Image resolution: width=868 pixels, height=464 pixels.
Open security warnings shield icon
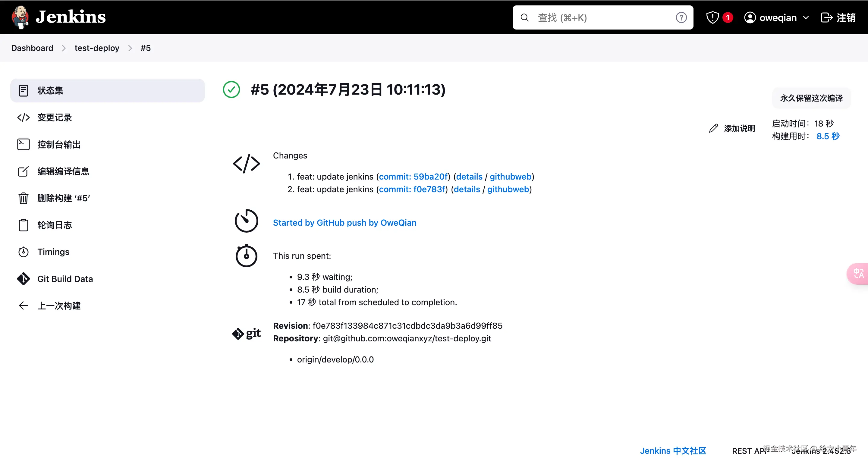[x=712, y=17]
